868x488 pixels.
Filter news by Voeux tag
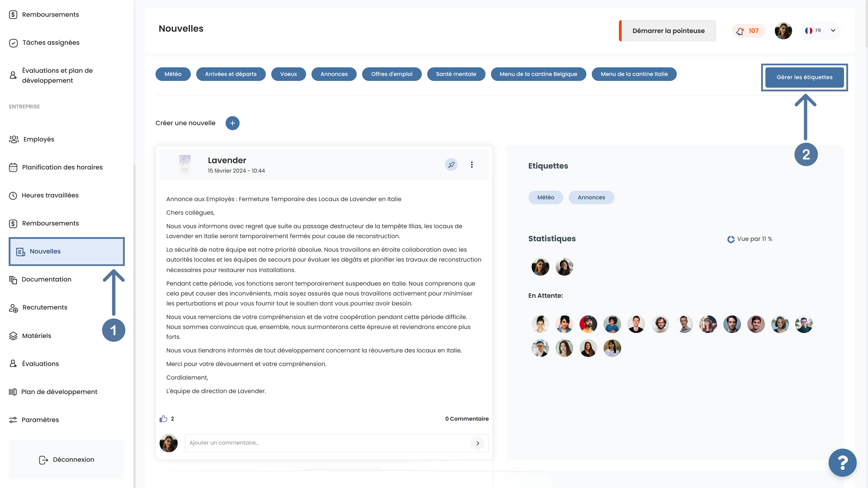(288, 74)
